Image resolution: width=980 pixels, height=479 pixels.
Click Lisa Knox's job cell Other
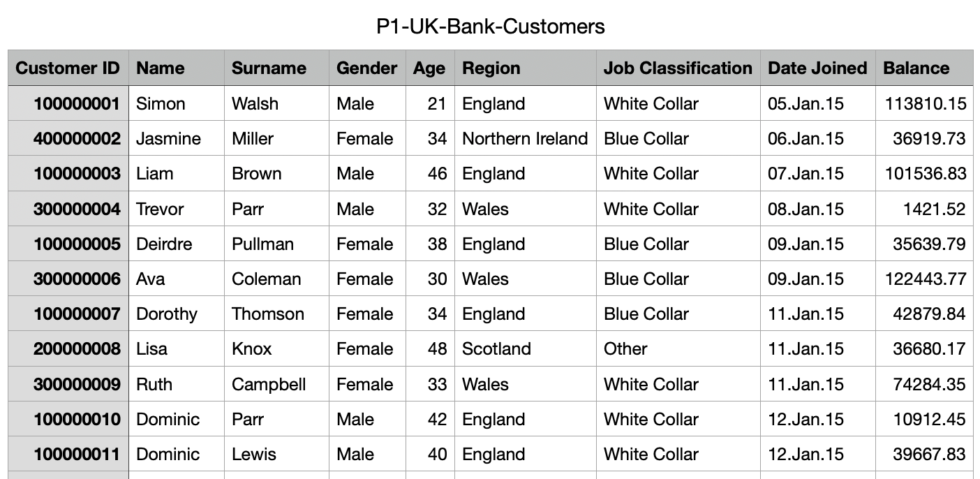(625, 349)
